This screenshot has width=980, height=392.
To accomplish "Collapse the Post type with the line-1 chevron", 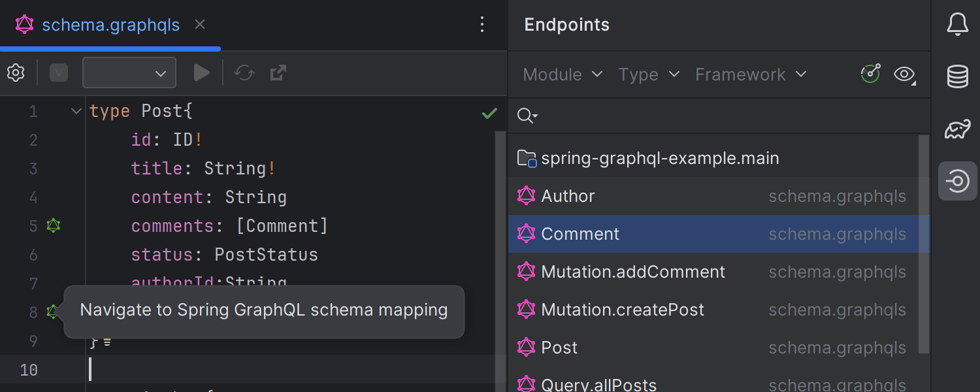I will pos(75,110).
